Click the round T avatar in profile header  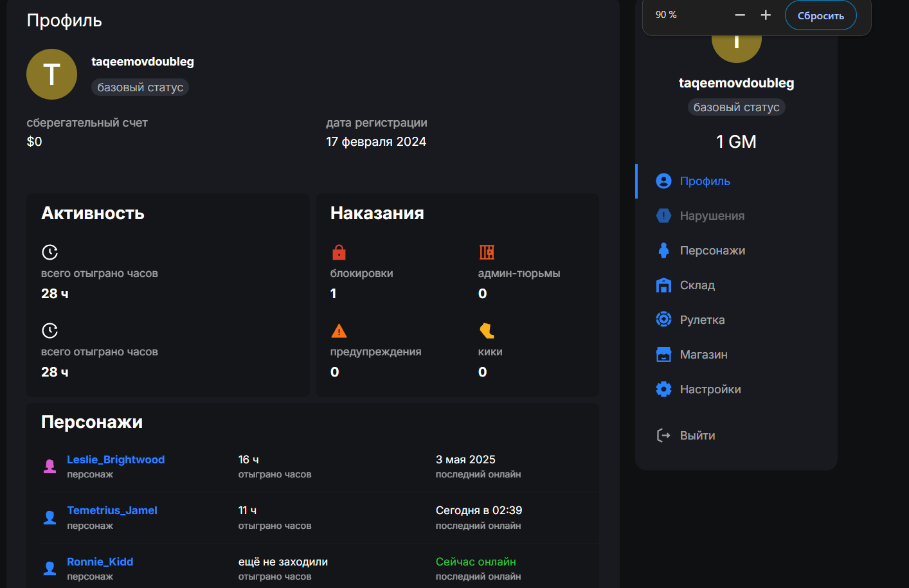pyautogui.click(x=51, y=75)
